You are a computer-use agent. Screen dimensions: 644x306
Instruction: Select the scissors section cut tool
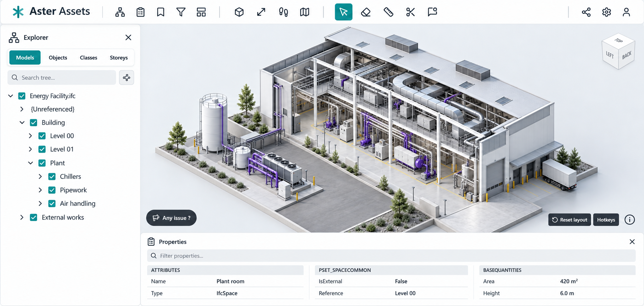click(x=410, y=12)
